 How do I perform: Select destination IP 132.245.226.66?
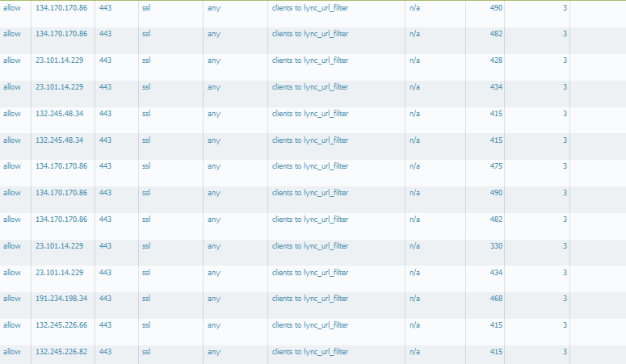[61, 325]
